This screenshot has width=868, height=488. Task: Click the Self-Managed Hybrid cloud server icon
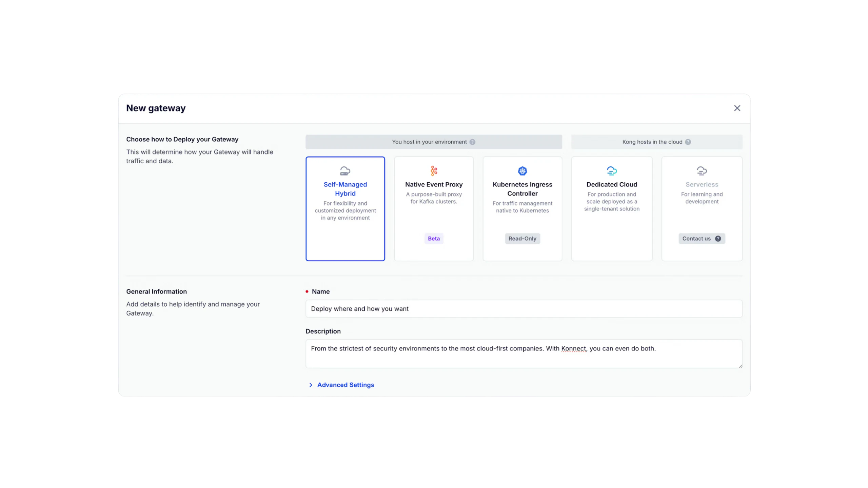[345, 171]
